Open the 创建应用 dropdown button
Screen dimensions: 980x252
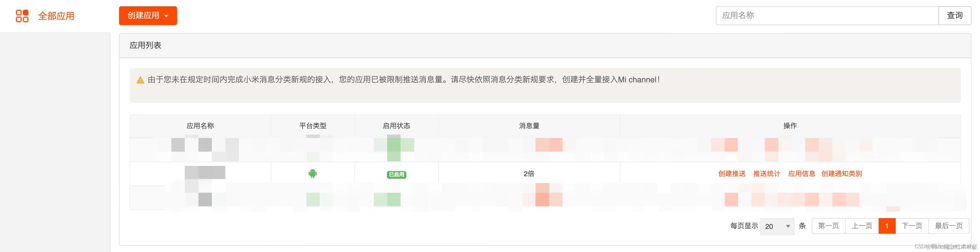click(x=148, y=16)
